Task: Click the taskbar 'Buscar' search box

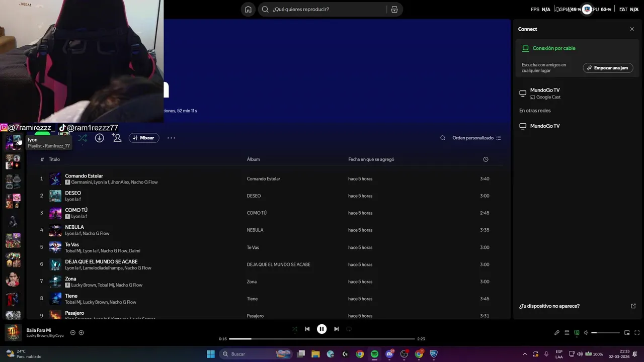Action: point(257,354)
